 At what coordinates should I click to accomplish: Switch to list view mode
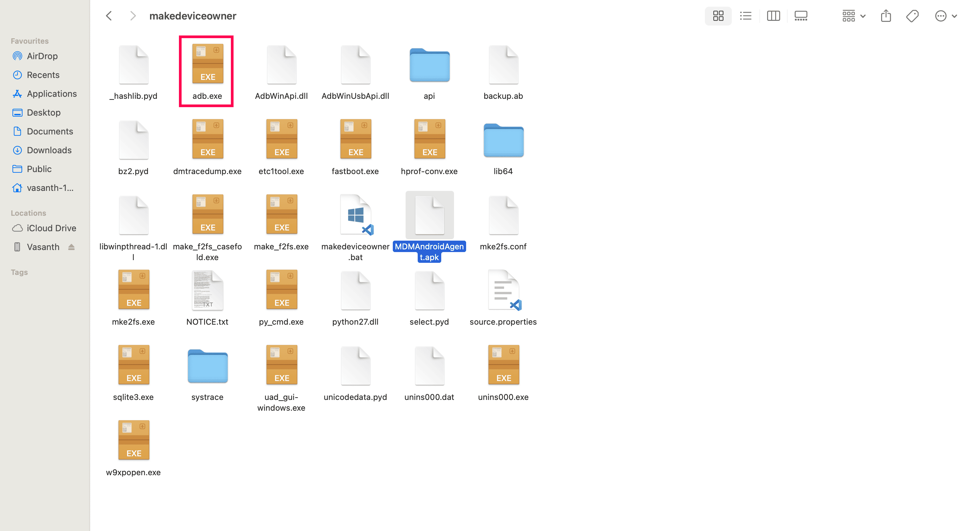pos(746,16)
